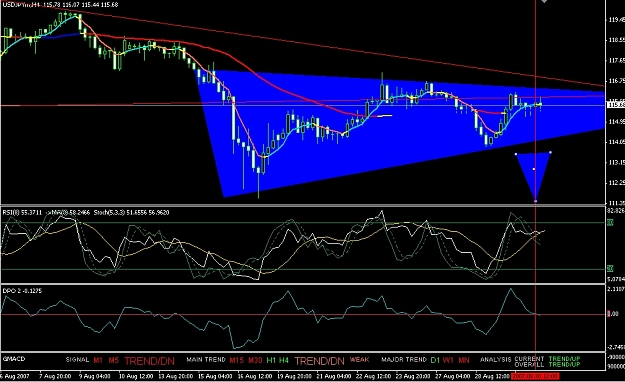Click the 116.75 price scale label
This screenshot has width=625, height=382.
[616, 81]
